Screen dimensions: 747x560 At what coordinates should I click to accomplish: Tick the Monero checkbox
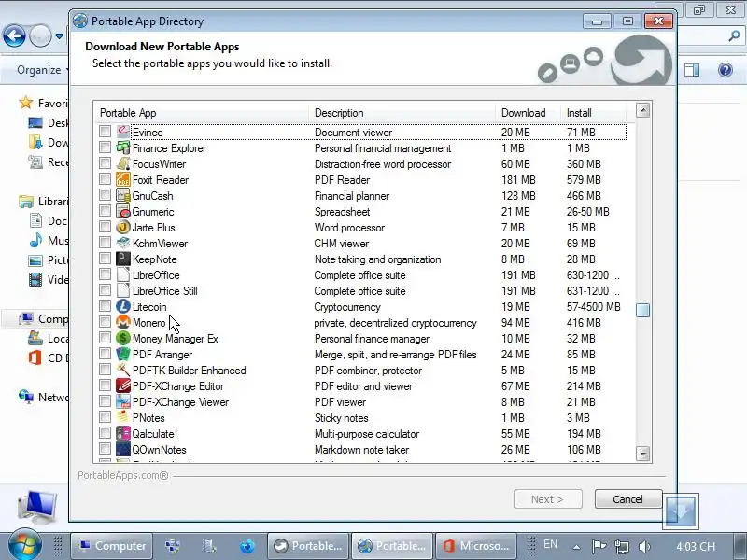click(105, 321)
